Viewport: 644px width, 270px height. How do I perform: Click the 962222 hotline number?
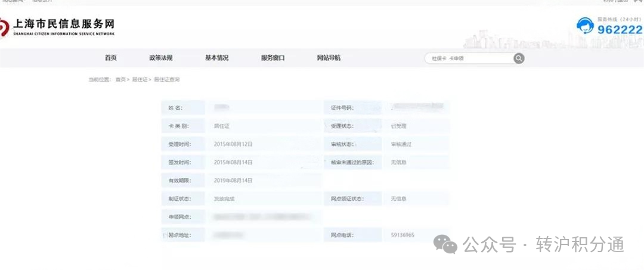[x=620, y=30]
